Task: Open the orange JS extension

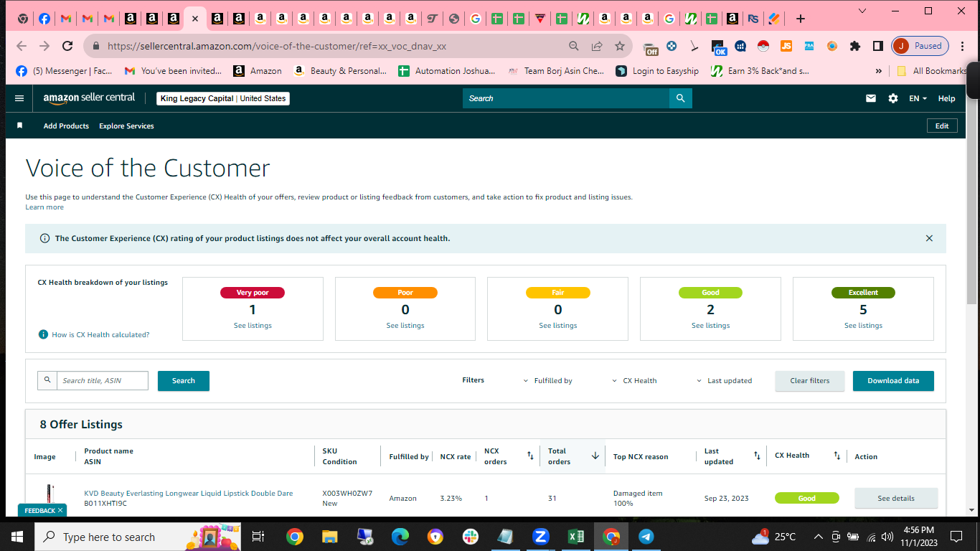Action: click(786, 46)
